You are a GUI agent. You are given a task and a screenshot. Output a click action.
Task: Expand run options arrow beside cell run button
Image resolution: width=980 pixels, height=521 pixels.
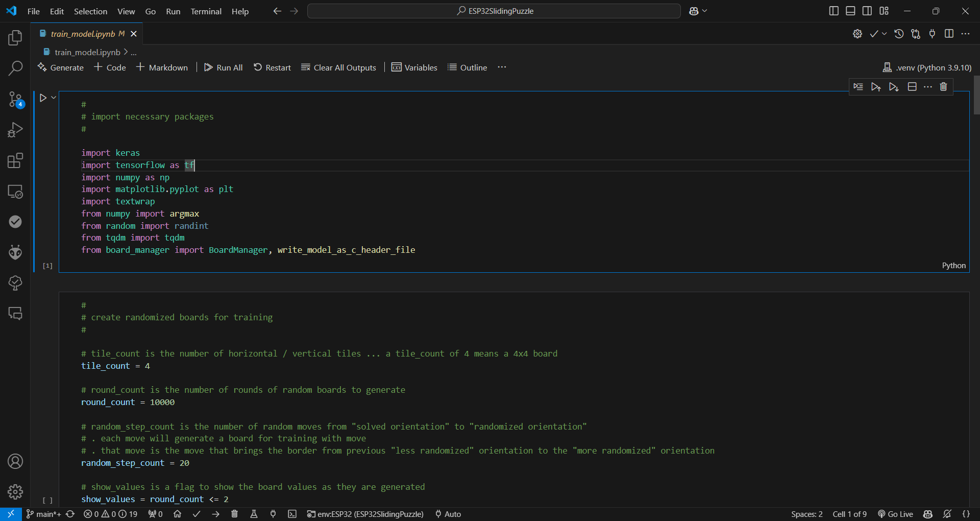click(53, 98)
